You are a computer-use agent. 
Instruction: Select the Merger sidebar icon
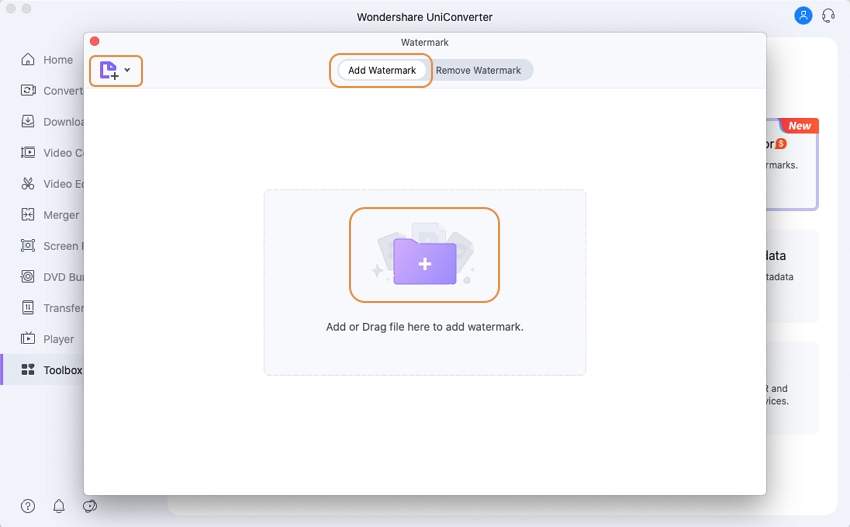28,215
